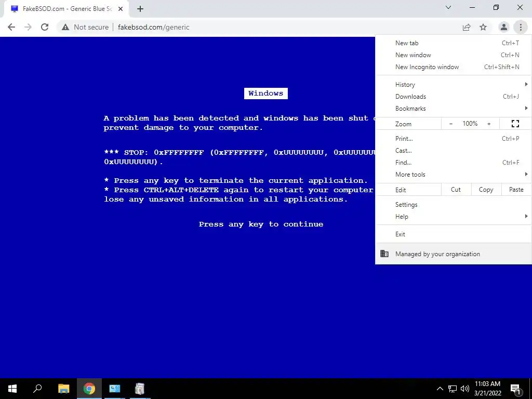Click the Paste button in Edit row
This screenshot has width=532, height=399.
tap(516, 190)
